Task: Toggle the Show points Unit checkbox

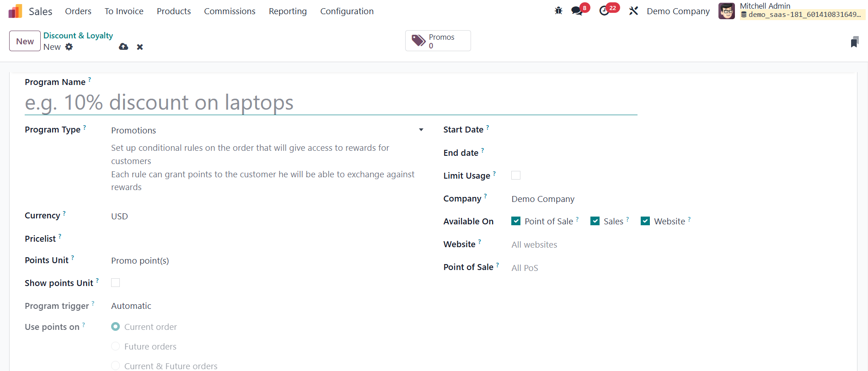Action: pos(116,283)
